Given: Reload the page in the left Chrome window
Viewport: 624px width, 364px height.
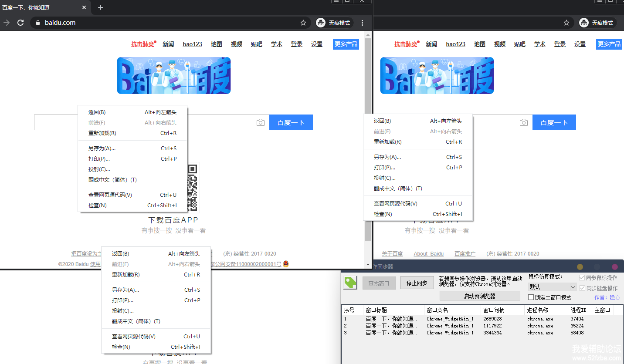Looking at the screenshot, I should pos(20,23).
